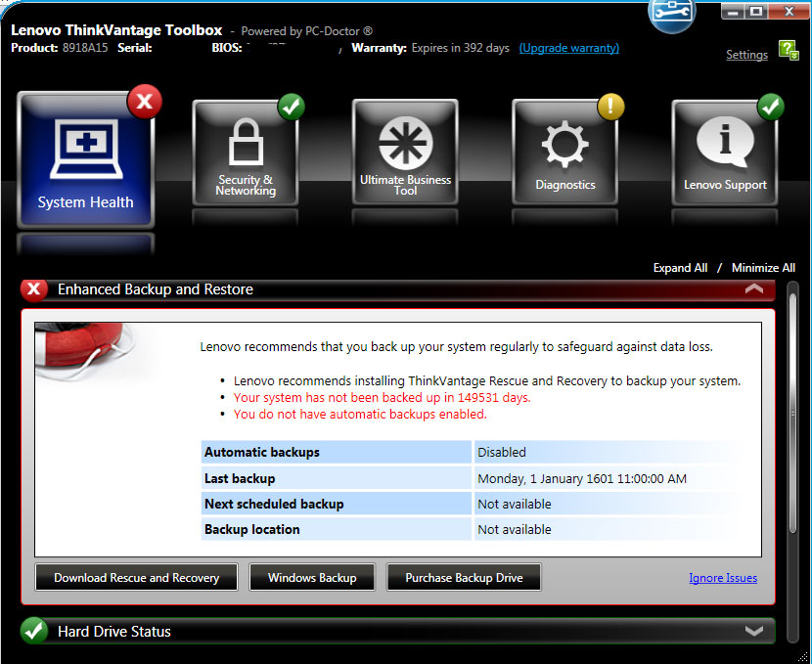Screen dimensions: 812x664
Task: Click the vertical scrollbar thumb
Action: [792, 413]
